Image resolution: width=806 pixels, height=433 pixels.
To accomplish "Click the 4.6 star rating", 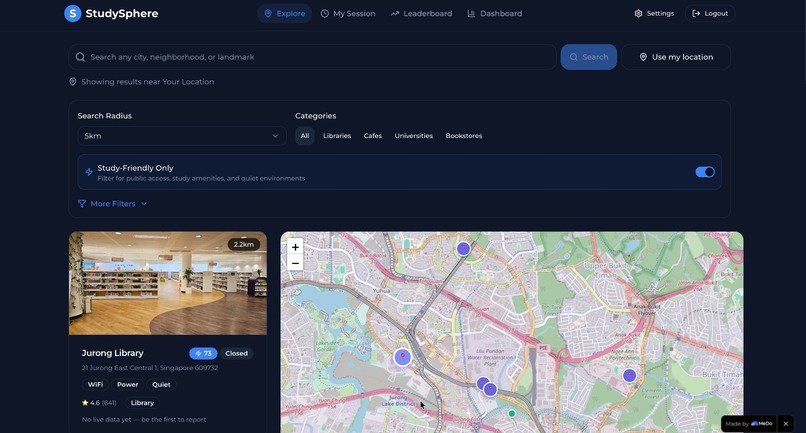I will (99, 403).
